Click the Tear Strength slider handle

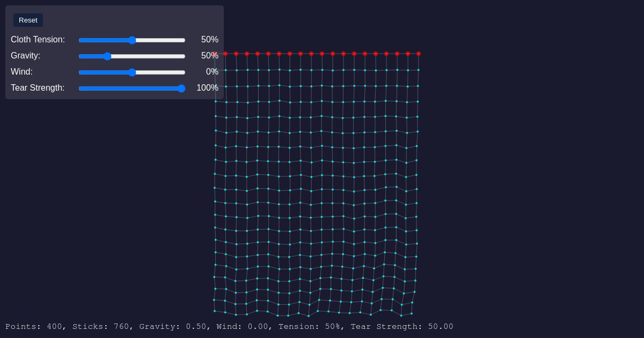[x=181, y=89]
